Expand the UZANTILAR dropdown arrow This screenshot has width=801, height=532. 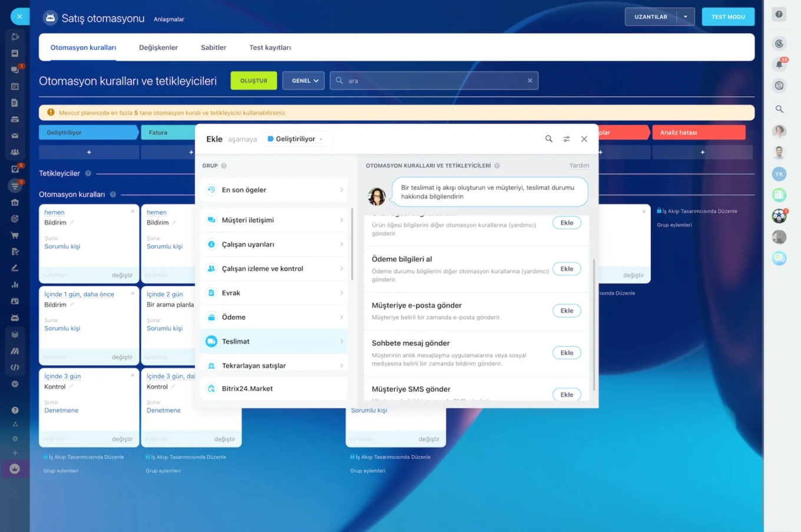click(686, 16)
